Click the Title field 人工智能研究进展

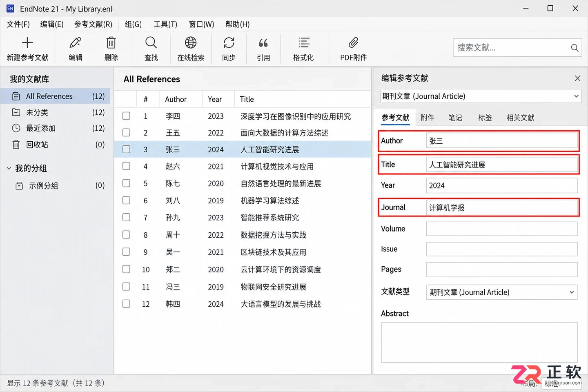point(502,165)
